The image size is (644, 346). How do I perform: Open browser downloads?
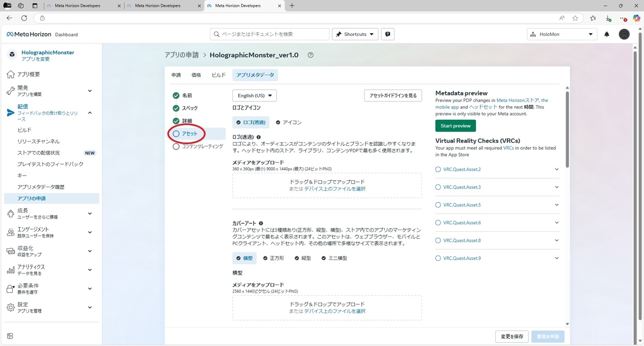pos(608,18)
